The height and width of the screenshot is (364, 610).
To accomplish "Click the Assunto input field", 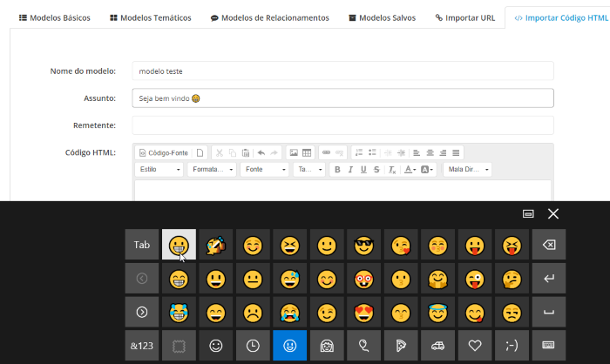I will (x=342, y=98).
